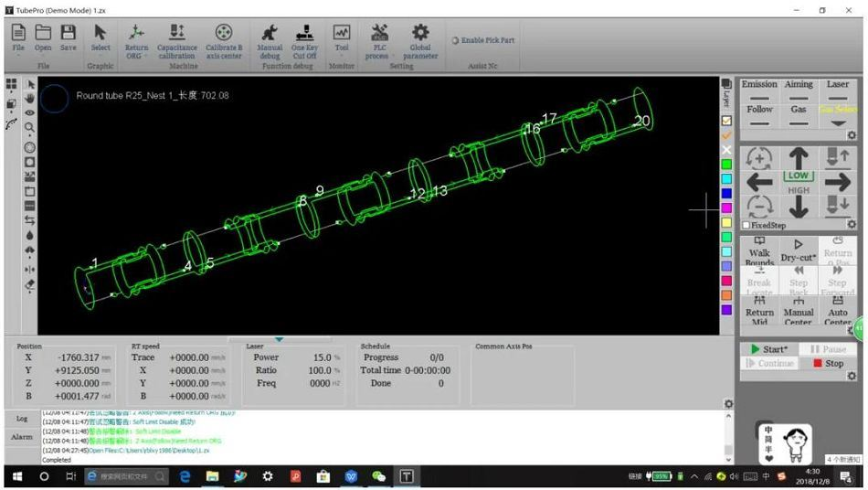Screen dimensions: 868x490
Task: Click Manual Center button
Action: (799, 310)
